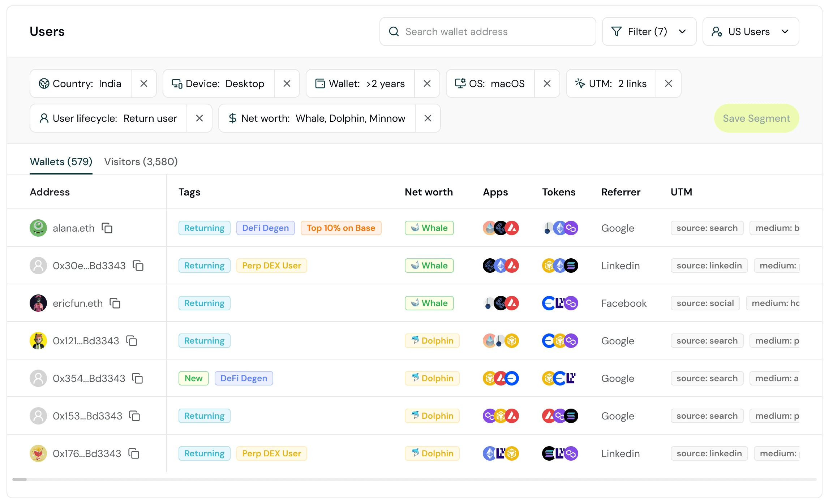Viewport: 833px width, 504px height.
Task: Copy the alana.eth wallet address
Action: click(x=107, y=228)
